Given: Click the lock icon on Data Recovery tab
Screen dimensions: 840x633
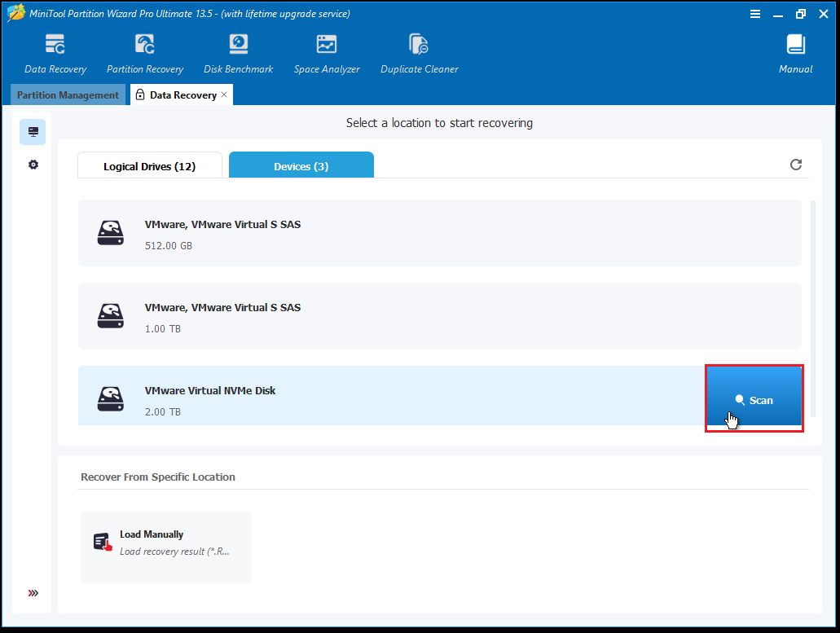Looking at the screenshot, I should [x=140, y=95].
